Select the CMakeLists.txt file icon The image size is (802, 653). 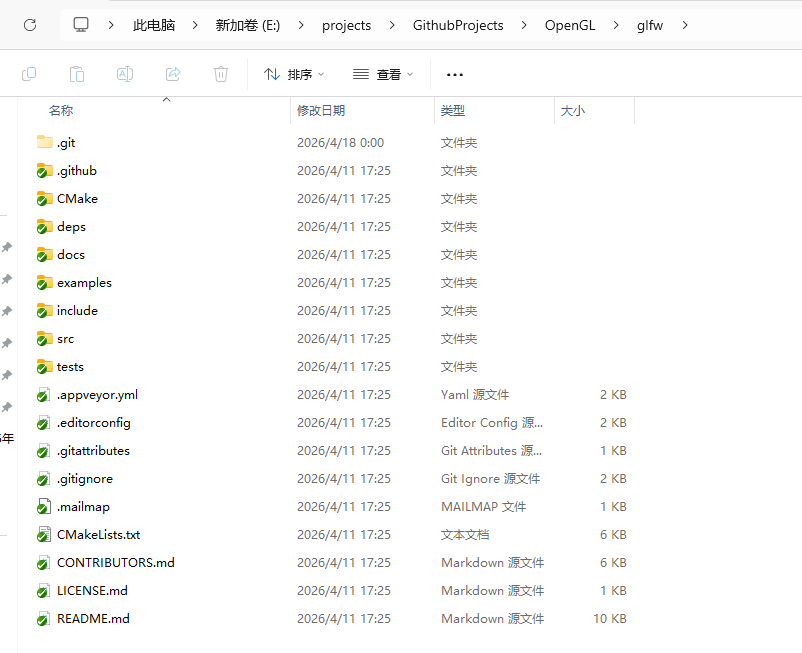point(43,534)
